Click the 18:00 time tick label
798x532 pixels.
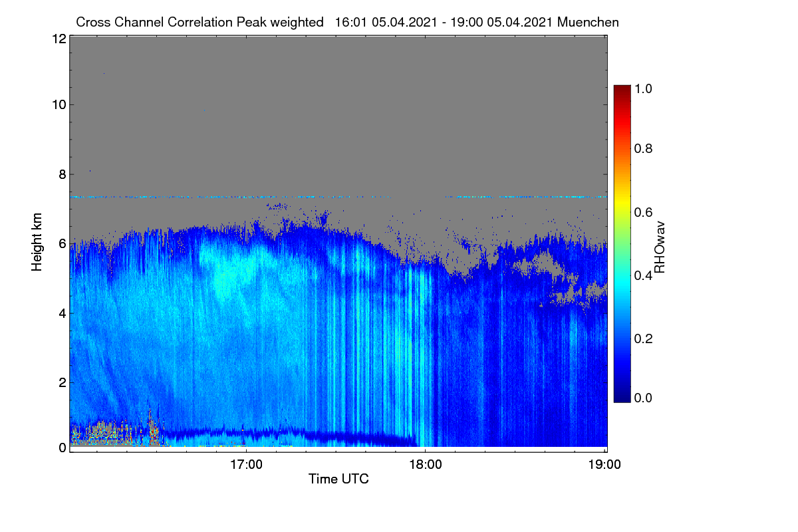425,464
